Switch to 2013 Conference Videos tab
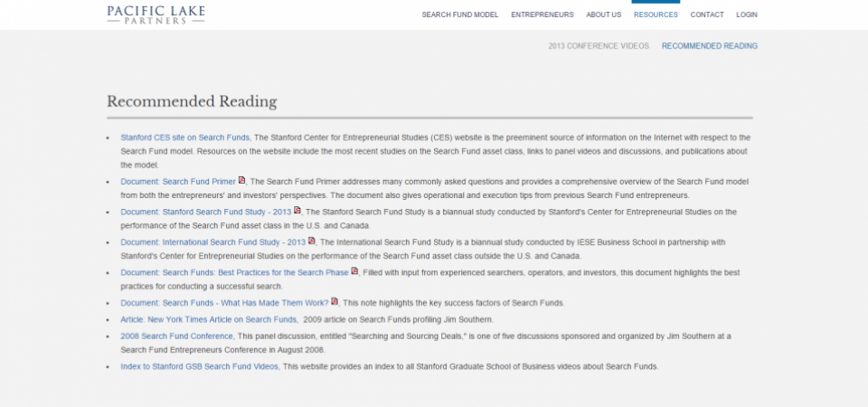Image resolution: width=868 pixels, height=407 pixels. click(599, 46)
